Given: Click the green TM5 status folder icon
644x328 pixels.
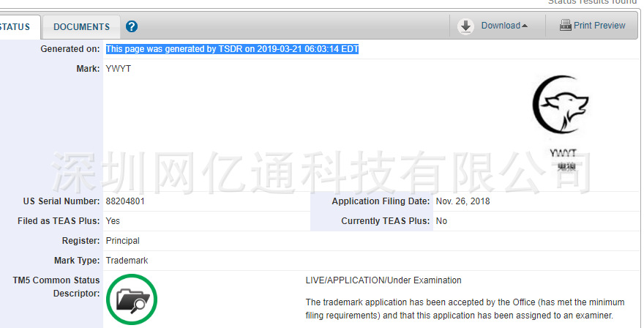Looking at the screenshot, I should [x=132, y=299].
